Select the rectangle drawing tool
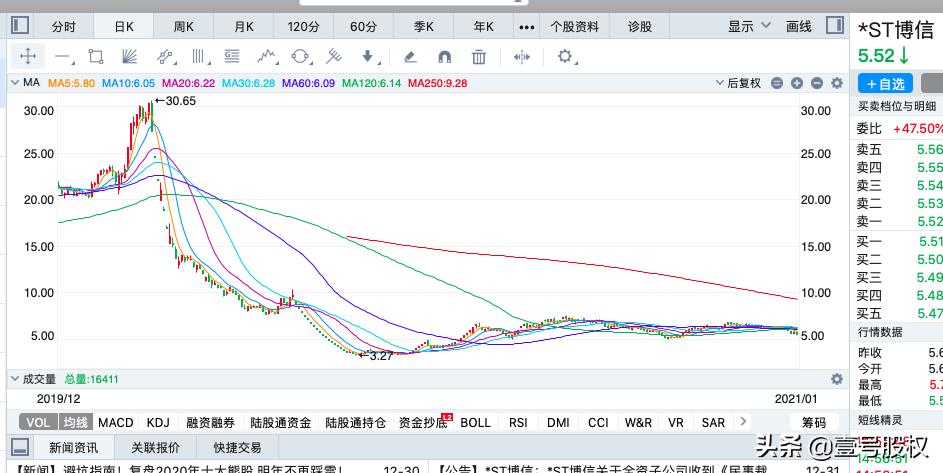The image size is (943, 473). (x=96, y=57)
